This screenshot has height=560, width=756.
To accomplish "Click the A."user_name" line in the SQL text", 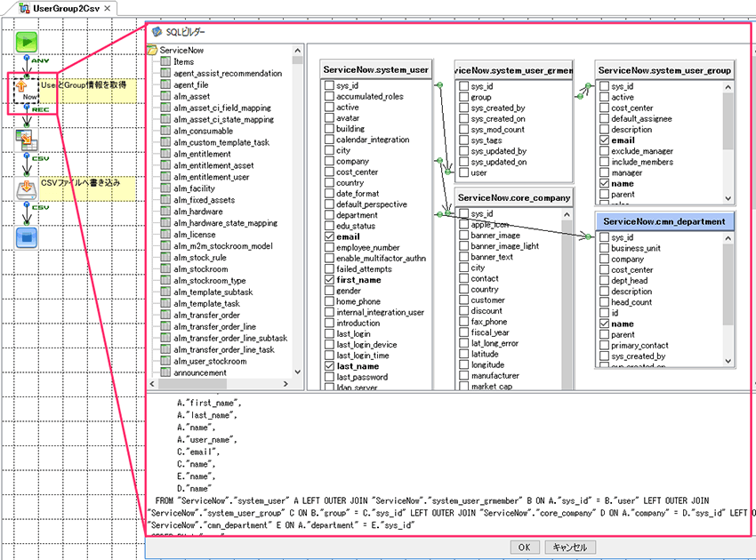I will tap(207, 439).
